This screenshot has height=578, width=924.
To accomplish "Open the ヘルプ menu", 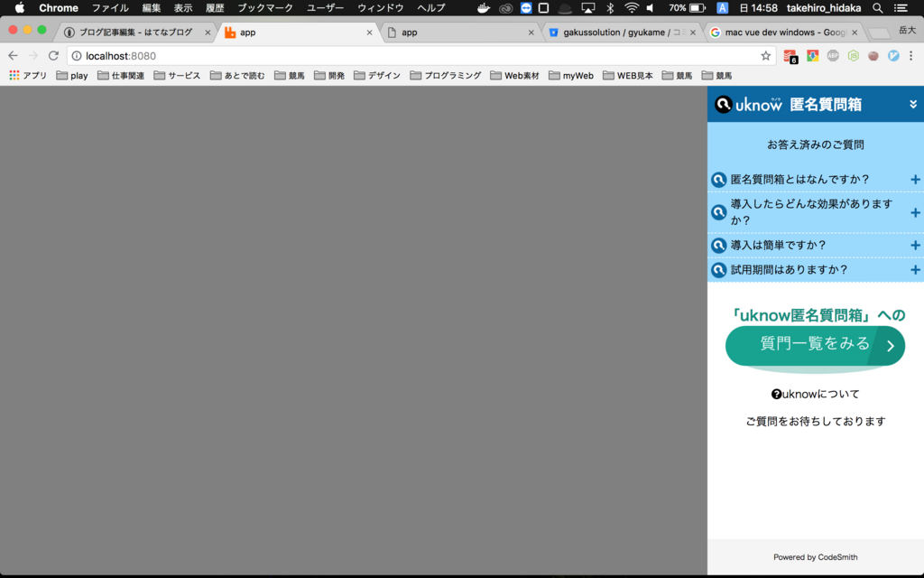I will (431, 7).
